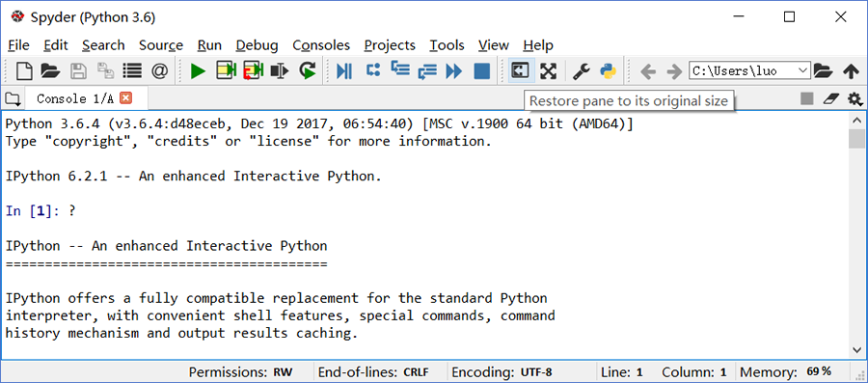
Task: Open the File menu
Action: coord(19,45)
